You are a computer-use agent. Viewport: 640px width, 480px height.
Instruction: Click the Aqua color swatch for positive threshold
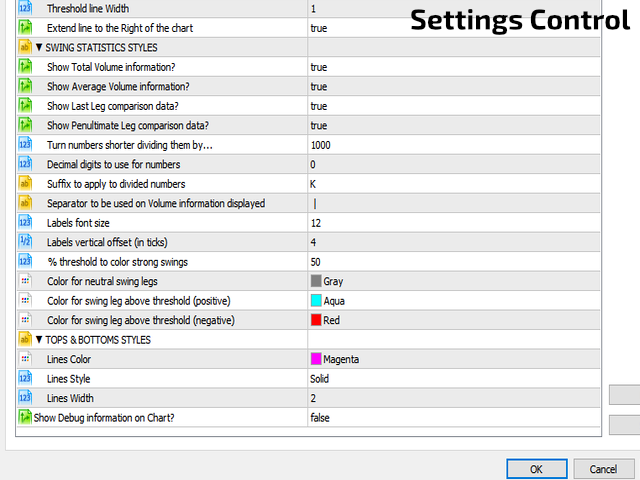pos(316,300)
